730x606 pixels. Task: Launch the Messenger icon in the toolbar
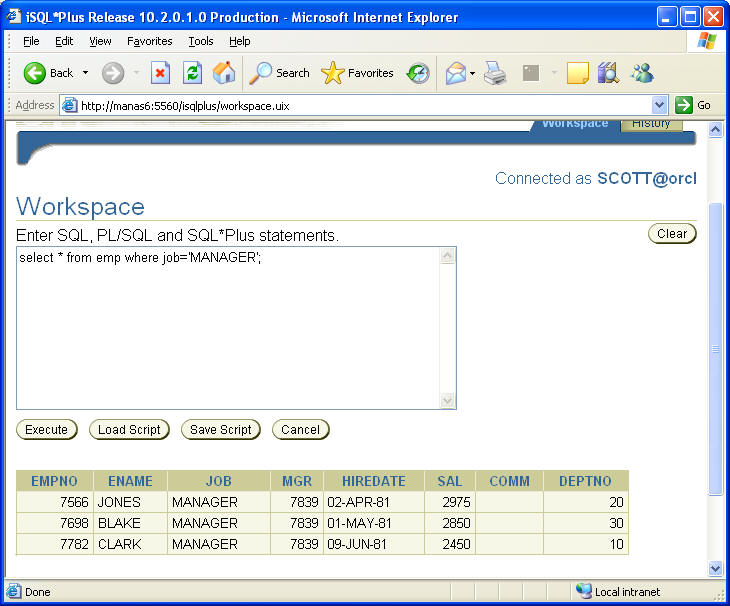(x=641, y=73)
